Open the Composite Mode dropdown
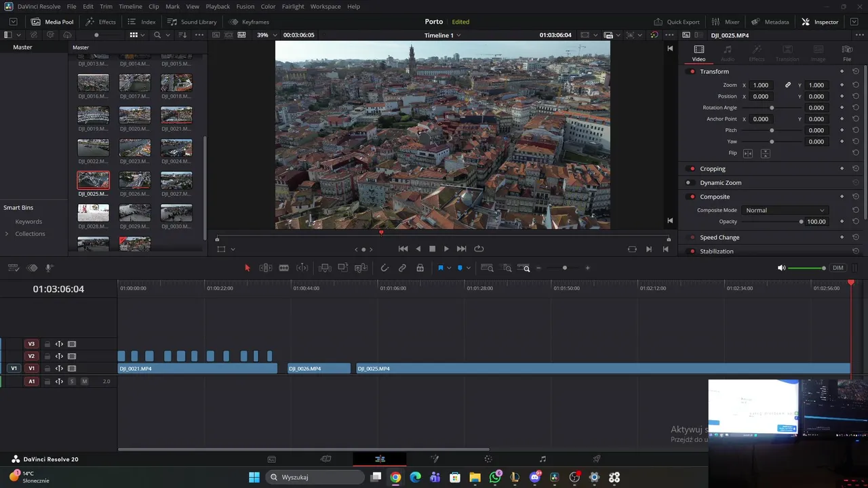Screen dimensions: 868x488 coord(785,210)
